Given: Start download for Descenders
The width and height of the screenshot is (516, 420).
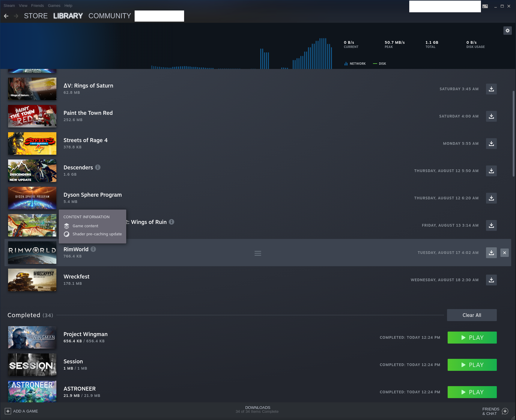Looking at the screenshot, I should 491,171.
